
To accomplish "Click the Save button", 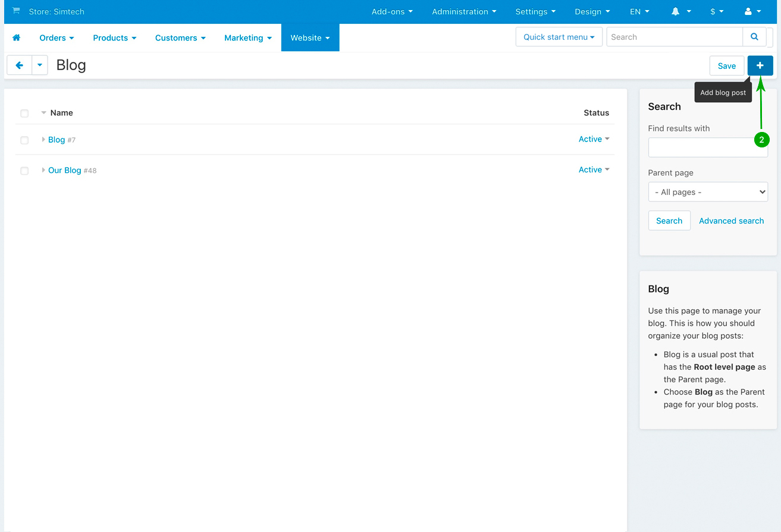I will click(x=726, y=66).
